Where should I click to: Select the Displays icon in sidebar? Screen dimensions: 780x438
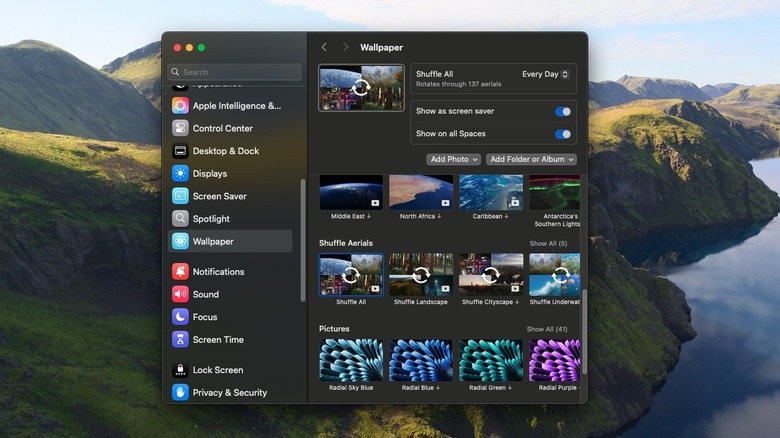coord(180,173)
